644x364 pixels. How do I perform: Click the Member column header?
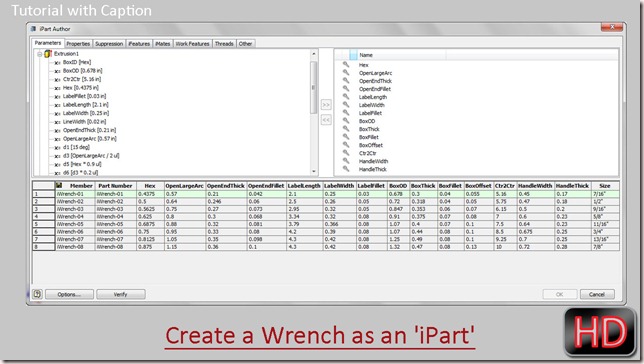point(75,186)
